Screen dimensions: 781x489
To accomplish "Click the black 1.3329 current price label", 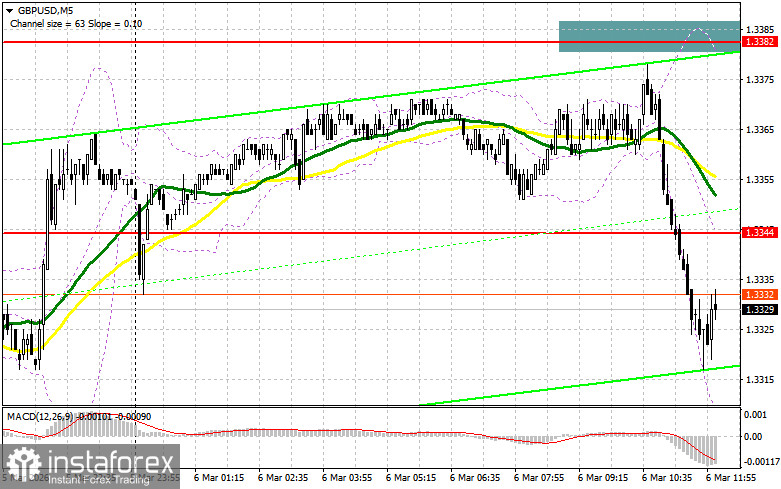I will coord(759,310).
